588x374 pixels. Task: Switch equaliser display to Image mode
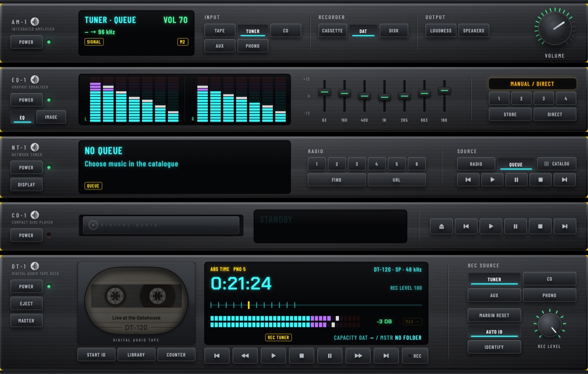[x=51, y=117]
